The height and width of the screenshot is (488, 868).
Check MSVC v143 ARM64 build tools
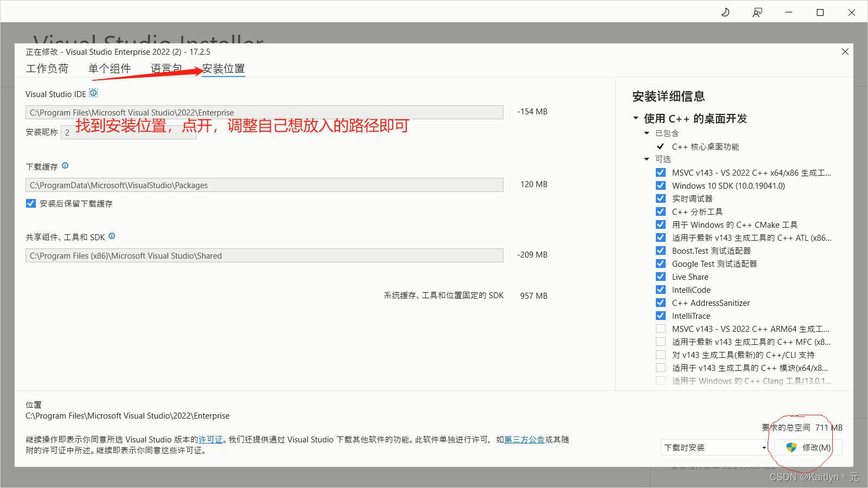660,329
